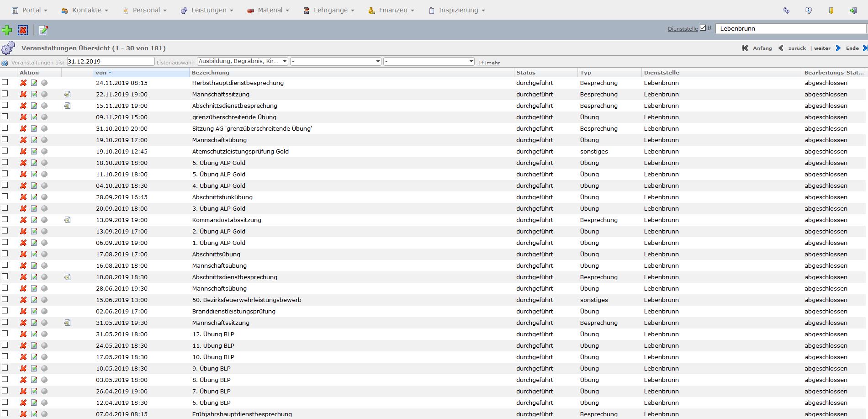Open the Lehrgänge menu
This screenshot has height=419, width=868.
click(330, 10)
